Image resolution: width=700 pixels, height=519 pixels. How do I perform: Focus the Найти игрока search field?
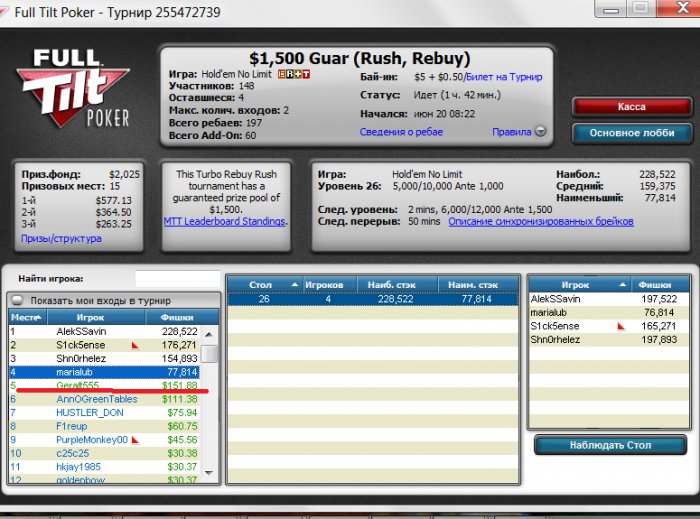tap(178, 278)
